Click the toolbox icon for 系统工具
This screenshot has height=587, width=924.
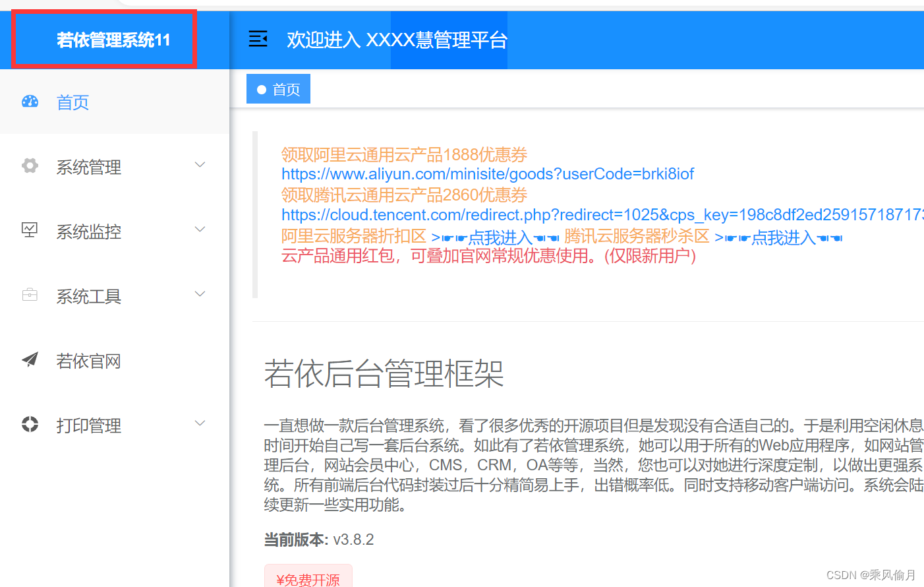coord(30,295)
